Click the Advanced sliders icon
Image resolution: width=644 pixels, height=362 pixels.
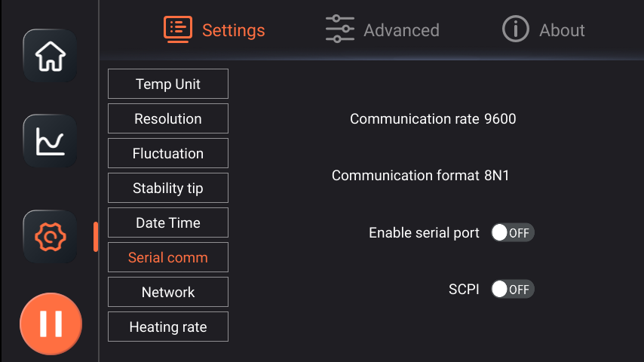pyautogui.click(x=340, y=30)
